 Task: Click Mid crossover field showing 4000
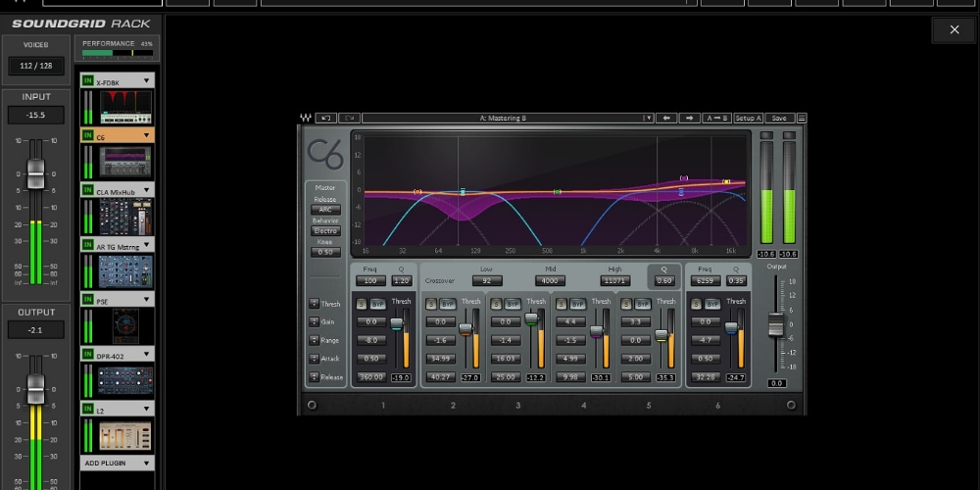click(x=550, y=281)
